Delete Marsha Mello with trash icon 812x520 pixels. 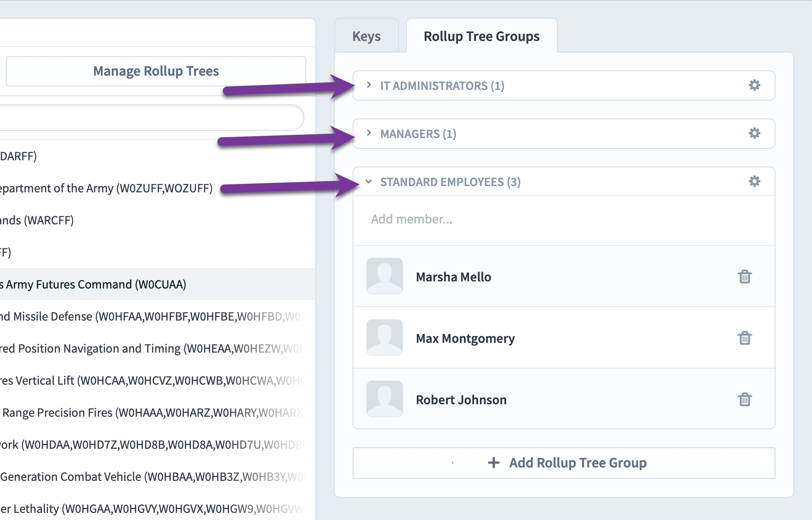[x=745, y=276]
